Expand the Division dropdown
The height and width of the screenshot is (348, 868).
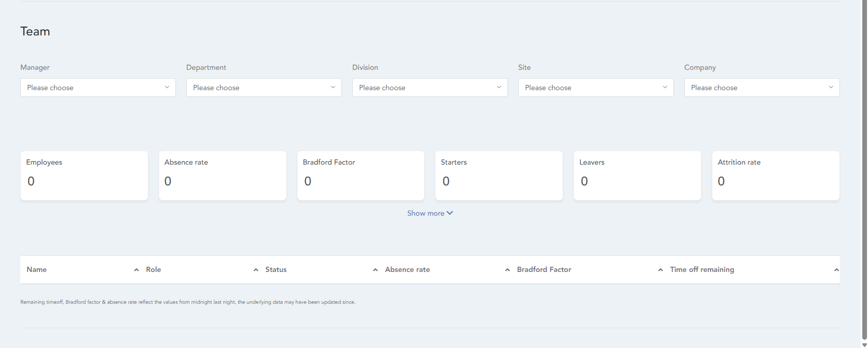pos(430,88)
